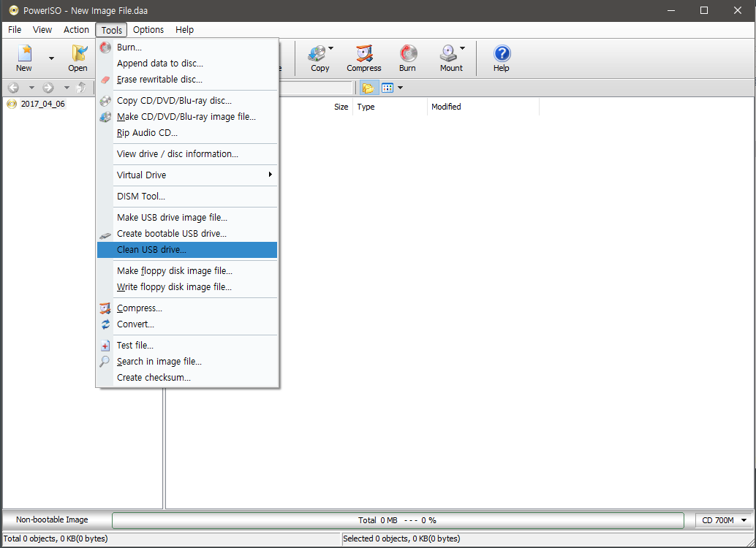Click the Open file toolbar icon
756x548 pixels.
pyautogui.click(x=78, y=58)
